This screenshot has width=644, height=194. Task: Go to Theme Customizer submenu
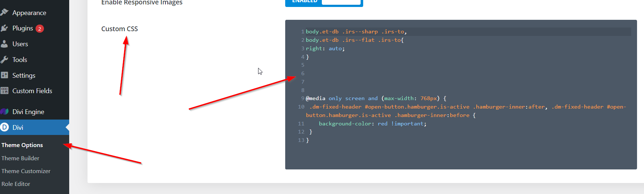click(26, 171)
